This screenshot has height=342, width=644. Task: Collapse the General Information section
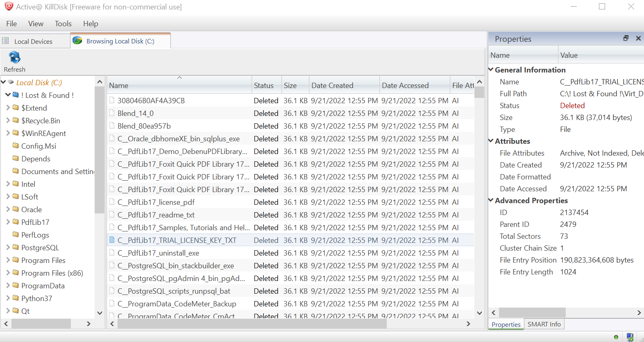pos(491,70)
